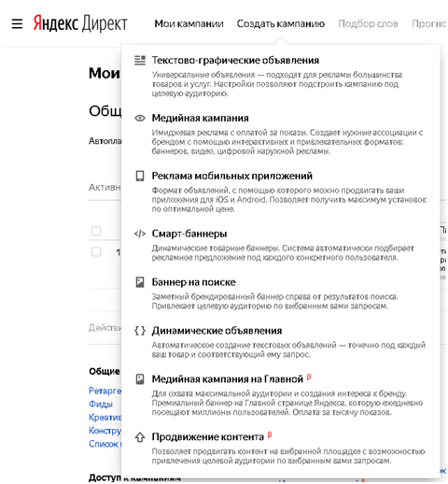The image size is (448, 484).
Task: Open the Фиды link
Action: [x=101, y=404]
